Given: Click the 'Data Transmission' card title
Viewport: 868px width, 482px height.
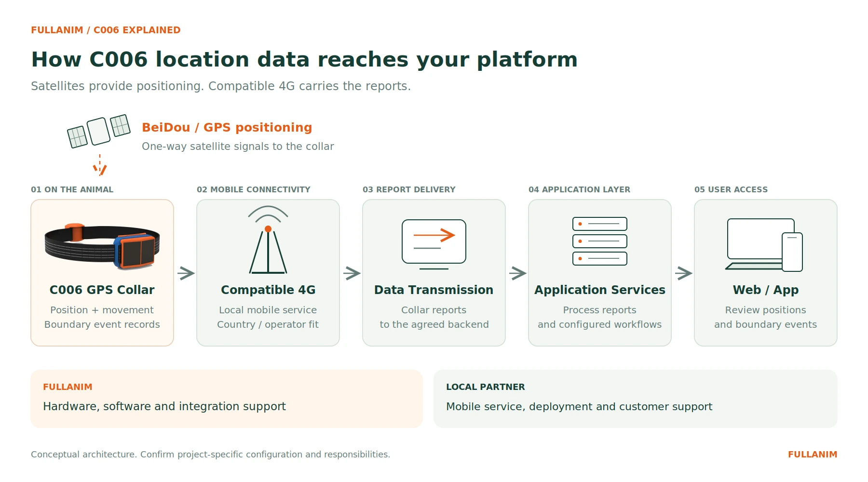Looking at the screenshot, I should click(x=434, y=290).
